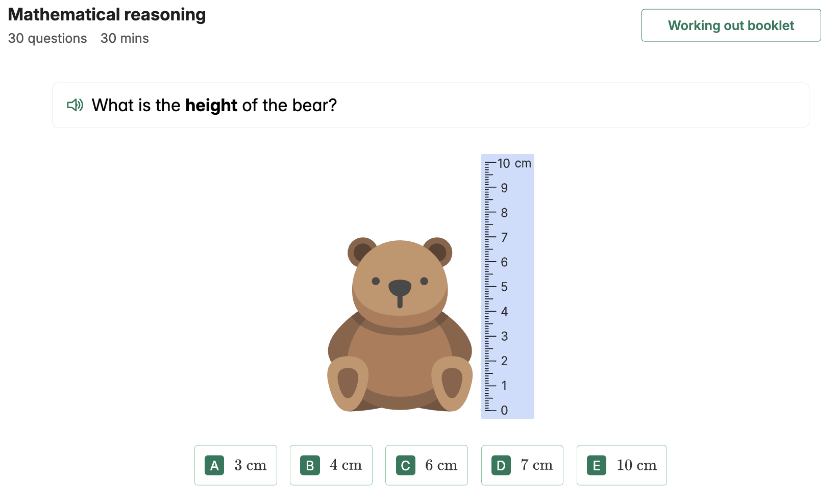Screen dimensions: 839x504
Task: Click the green C letter badge
Action: pyautogui.click(x=406, y=465)
